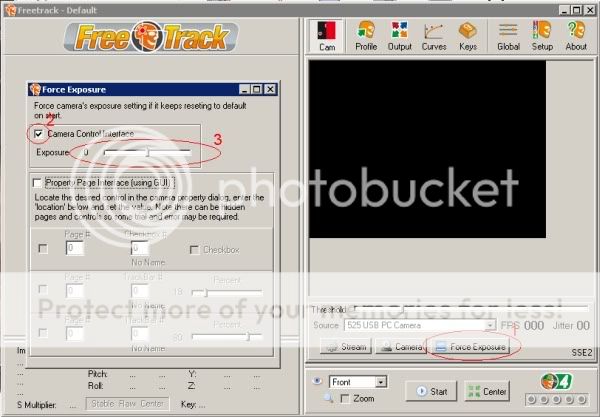Viewport: 600px width, 417px height.
Task: Show the About tab
Action: (x=576, y=36)
